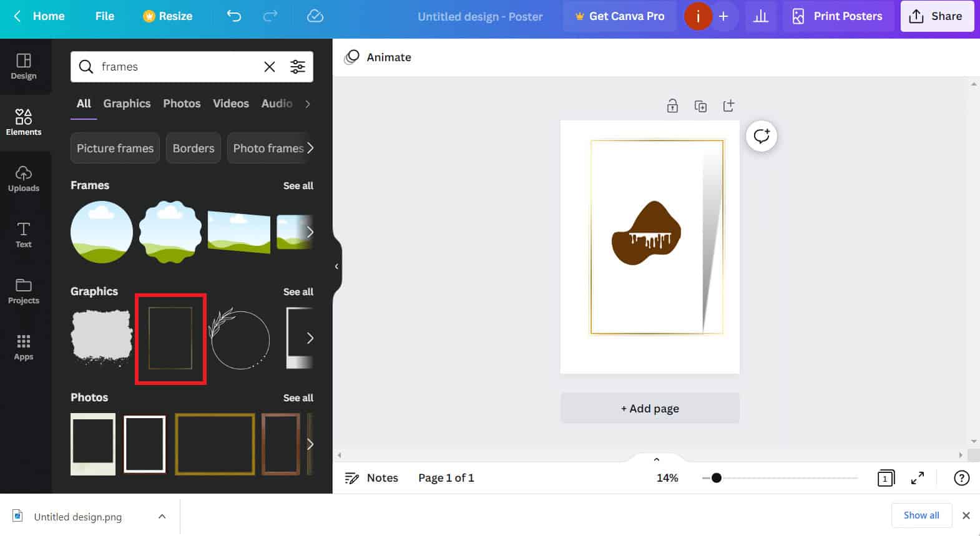Screen dimensions: 980x536
Task: Lock the page using padlock icon
Action: click(x=672, y=105)
